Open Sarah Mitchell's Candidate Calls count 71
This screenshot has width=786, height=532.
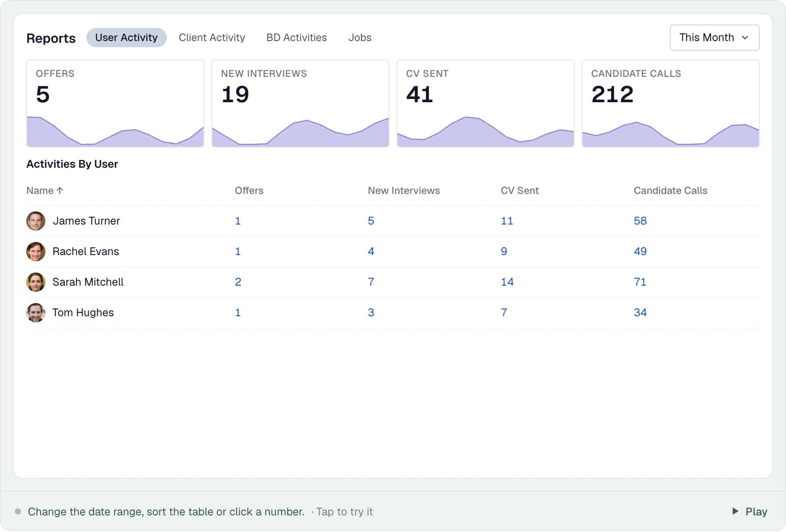coord(640,282)
